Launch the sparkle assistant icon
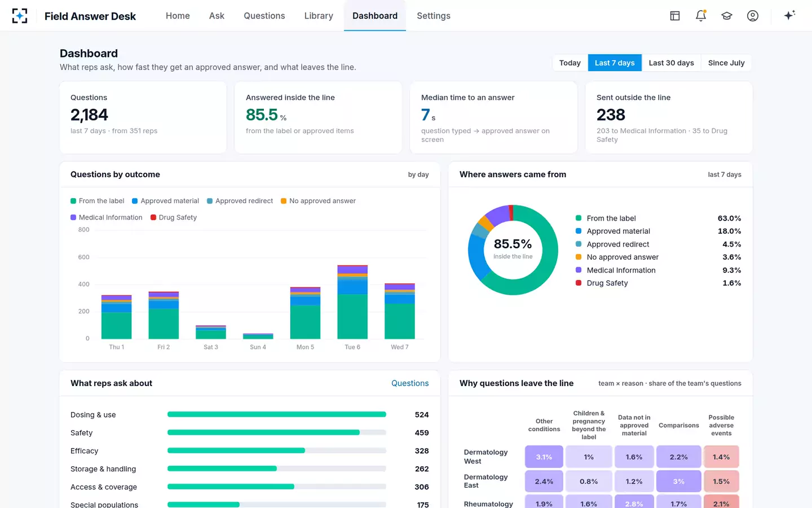Image resolution: width=812 pixels, height=508 pixels. click(x=789, y=15)
